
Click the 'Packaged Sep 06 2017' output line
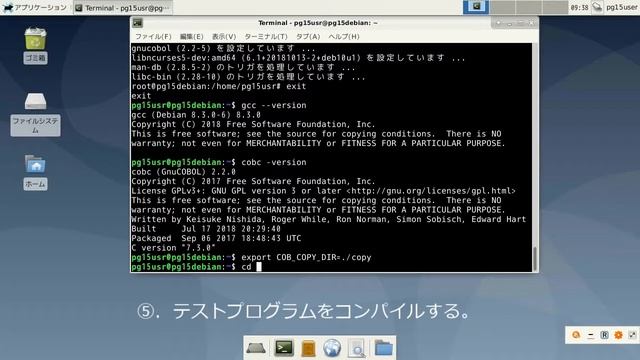216,238
